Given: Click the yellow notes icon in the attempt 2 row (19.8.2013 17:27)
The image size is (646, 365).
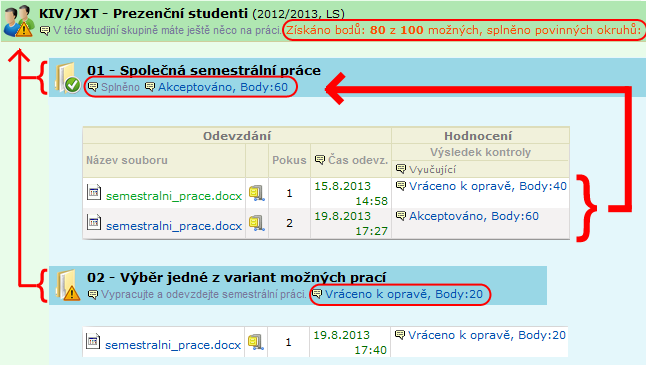Looking at the screenshot, I should pos(257,223).
